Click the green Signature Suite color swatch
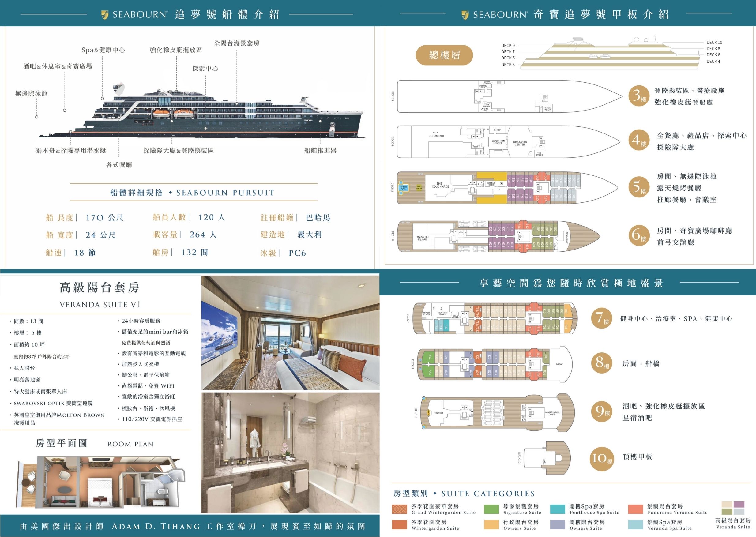The width and height of the screenshot is (756, 537). coord(491,509)
